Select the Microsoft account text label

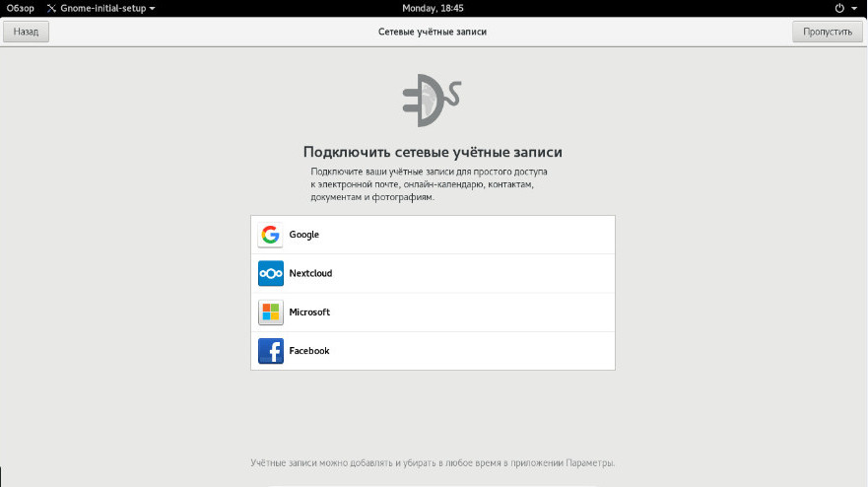[309, 312]
